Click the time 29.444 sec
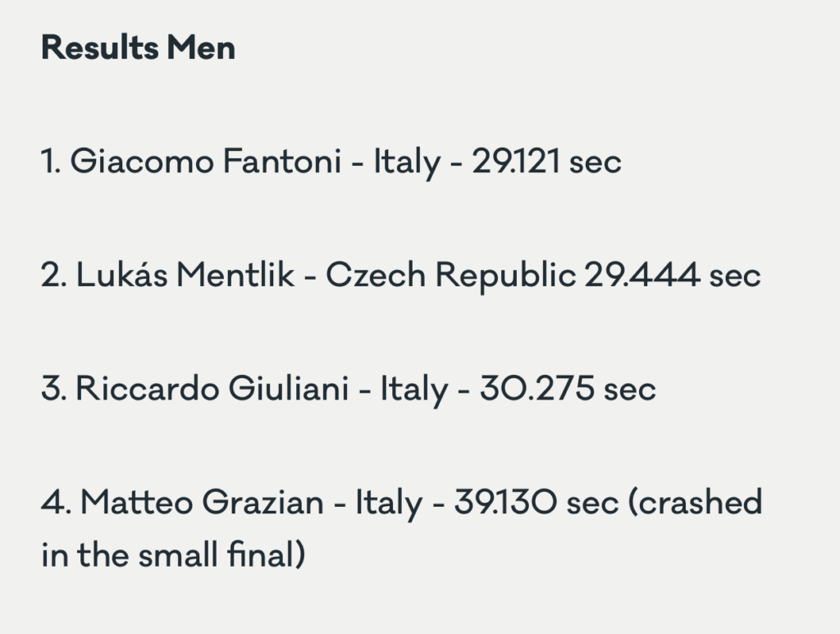Viewport: 840px width, 634px height. 673,275
